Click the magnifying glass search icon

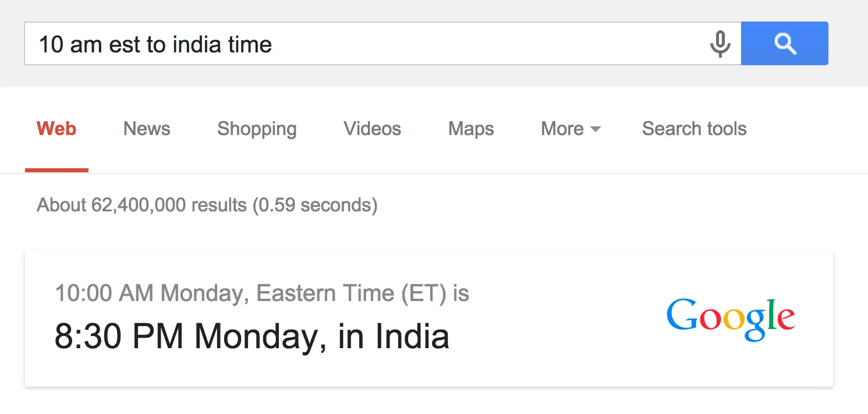(x=785, y=43)
